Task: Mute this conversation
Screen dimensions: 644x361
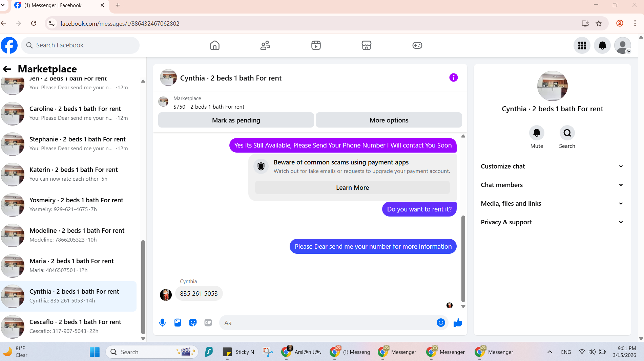Action: (537, 133)
